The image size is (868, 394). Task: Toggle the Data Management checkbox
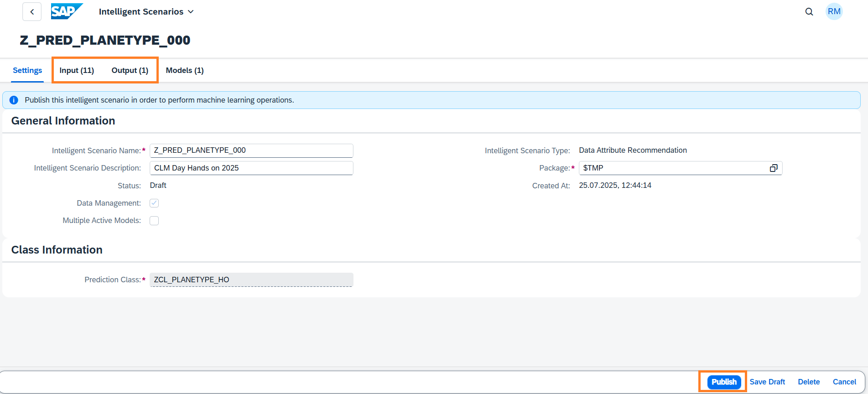pyautogui.click(x=154, y=203)
